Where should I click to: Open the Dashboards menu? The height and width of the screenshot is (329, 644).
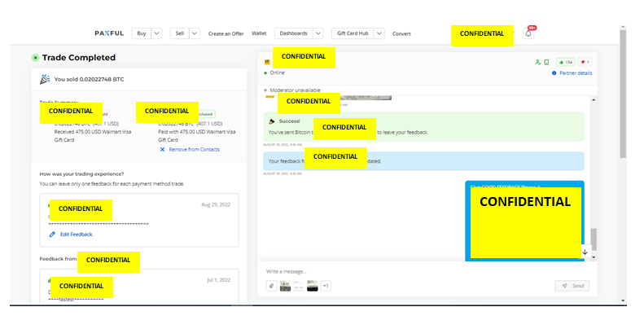coord(294,33)
